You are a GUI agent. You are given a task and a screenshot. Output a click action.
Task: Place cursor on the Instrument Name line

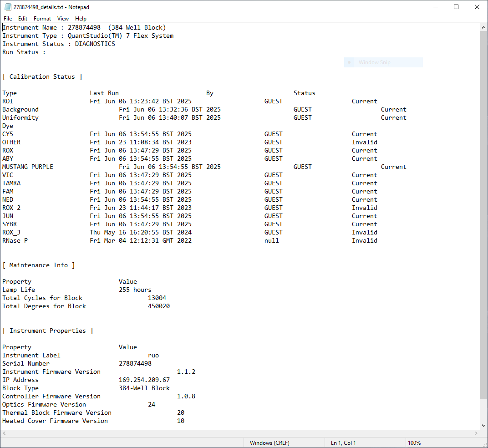point(82,27)
